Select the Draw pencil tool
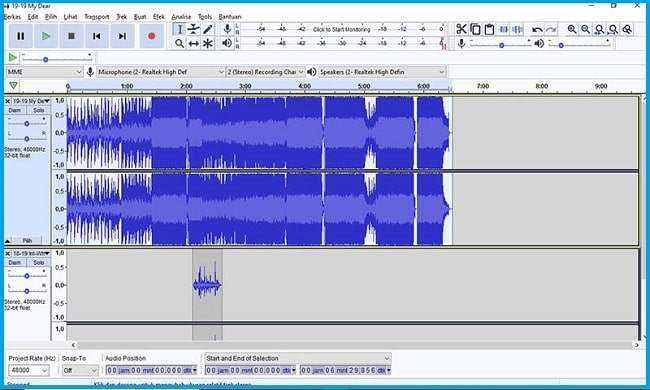This screenshot has height=390, width=650. 208,29
